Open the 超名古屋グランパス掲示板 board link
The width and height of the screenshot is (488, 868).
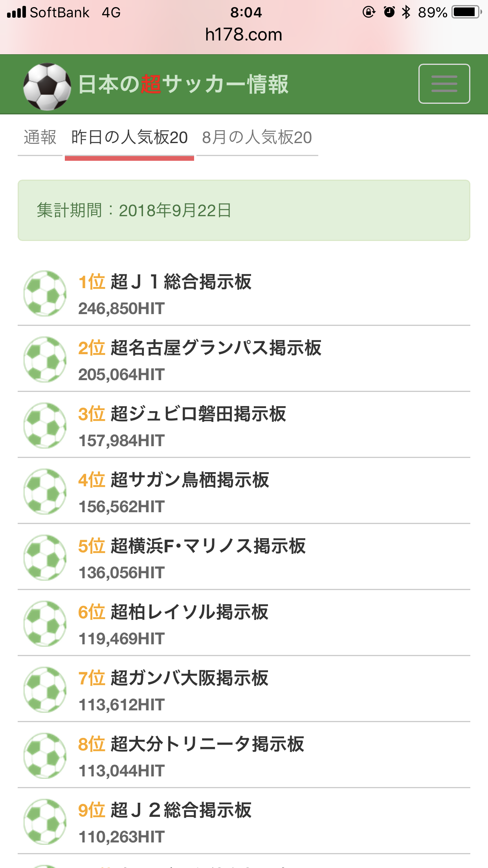click(216, 348)
